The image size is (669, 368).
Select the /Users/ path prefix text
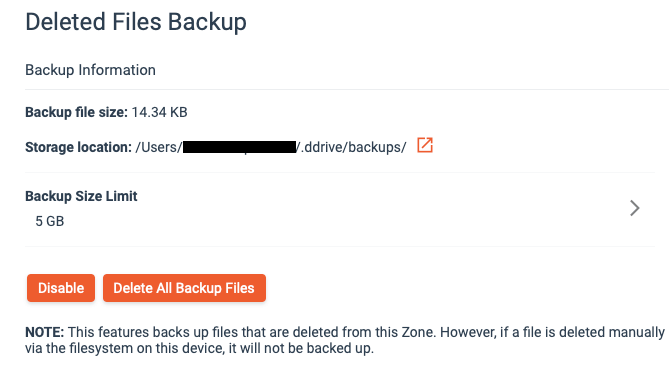point(159,147)
